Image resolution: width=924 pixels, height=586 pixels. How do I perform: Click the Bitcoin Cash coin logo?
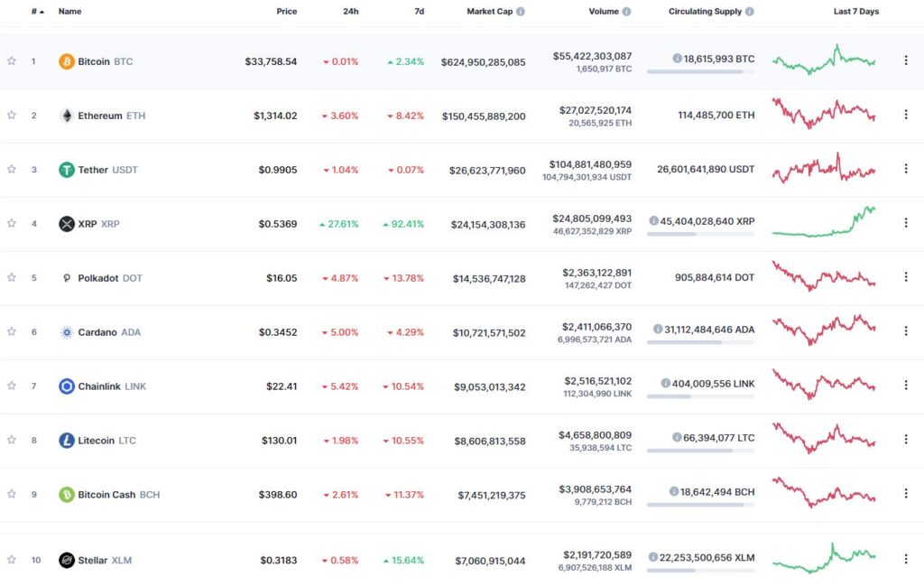pyautogui.click(x=67, y=495)
